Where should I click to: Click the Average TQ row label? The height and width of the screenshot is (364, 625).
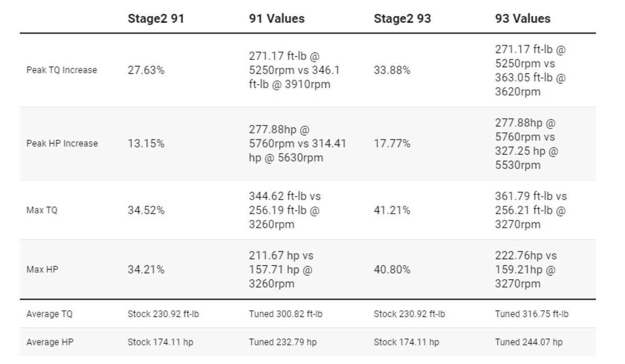(x=49, y=314)
